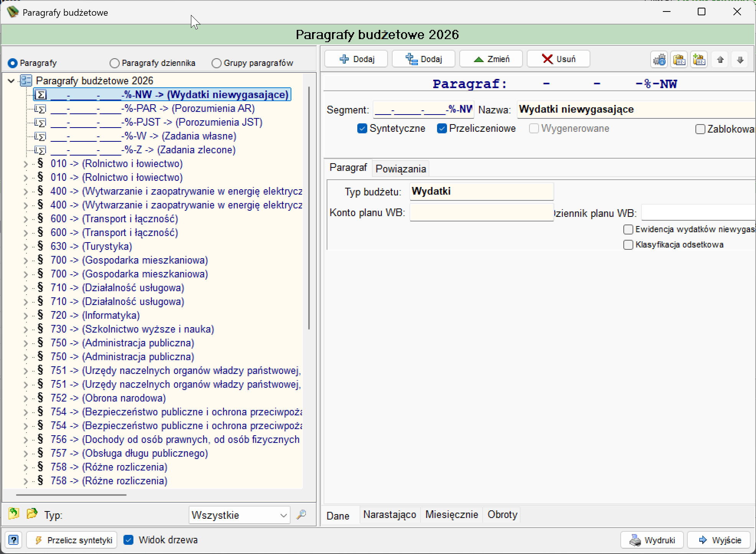
Task: Move paragraph up with arrow icon
Action: point(720,59)
